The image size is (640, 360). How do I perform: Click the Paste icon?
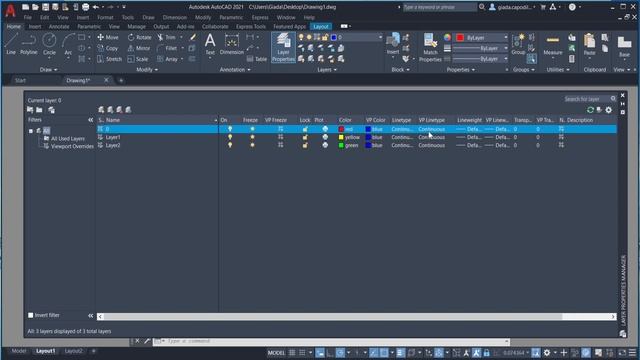(x=589, y=45)
